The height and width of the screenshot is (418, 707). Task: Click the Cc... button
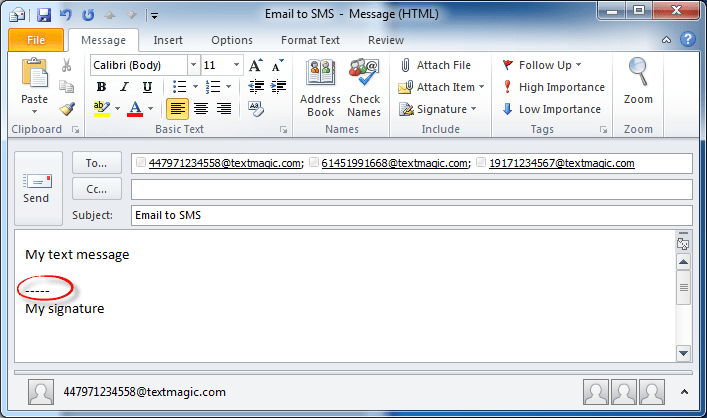pyautogui.click(x=96, y=189)
